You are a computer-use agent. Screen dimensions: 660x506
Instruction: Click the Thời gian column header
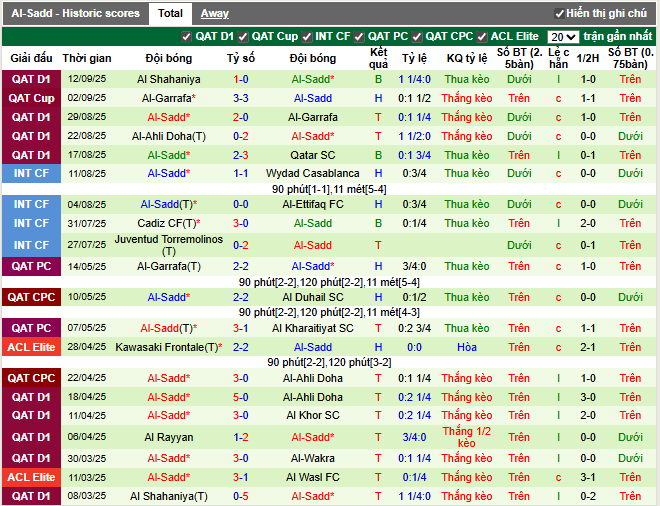[x=87, y=58]
